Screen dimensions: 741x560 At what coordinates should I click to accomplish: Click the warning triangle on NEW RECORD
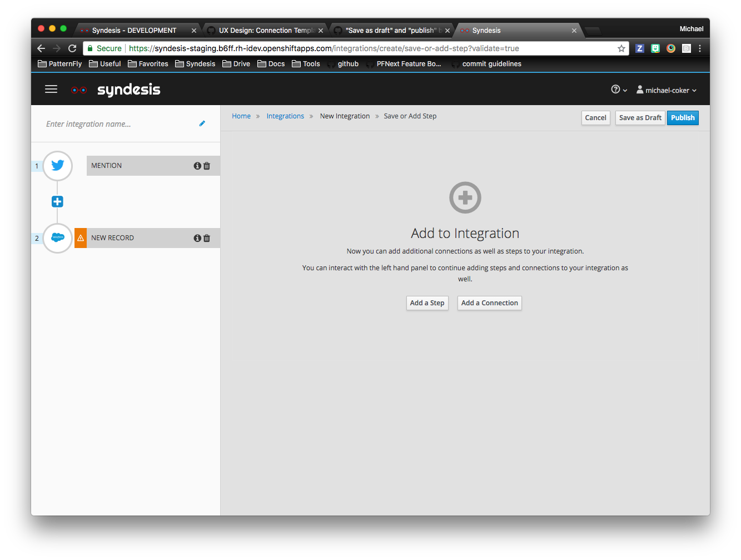coord(80,237)
